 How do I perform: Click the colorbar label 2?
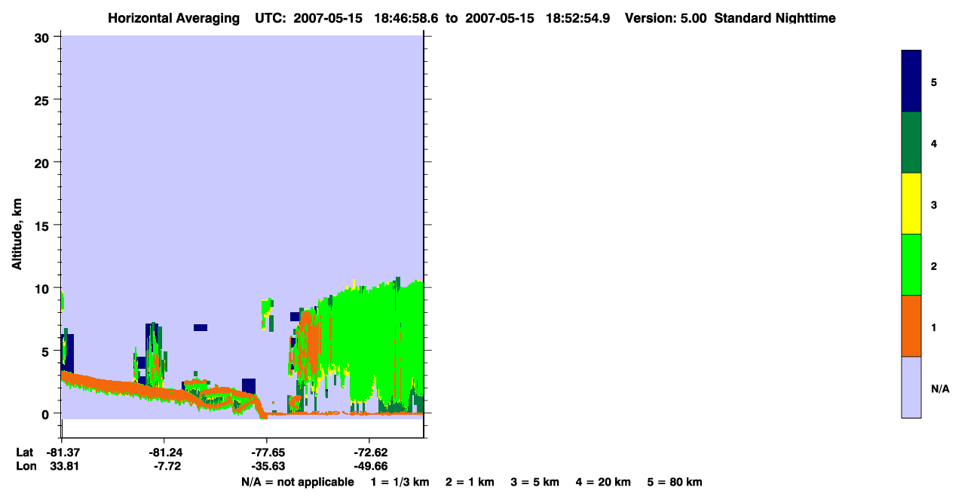point(934,266)
